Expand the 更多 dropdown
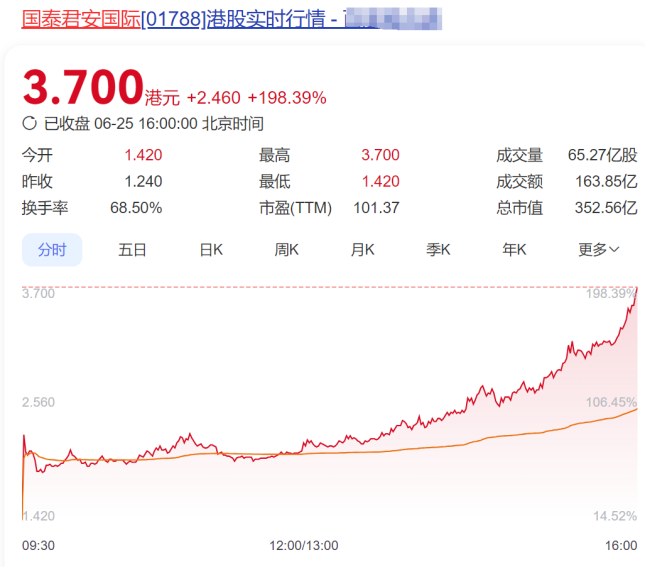 (x=599, y=250)
